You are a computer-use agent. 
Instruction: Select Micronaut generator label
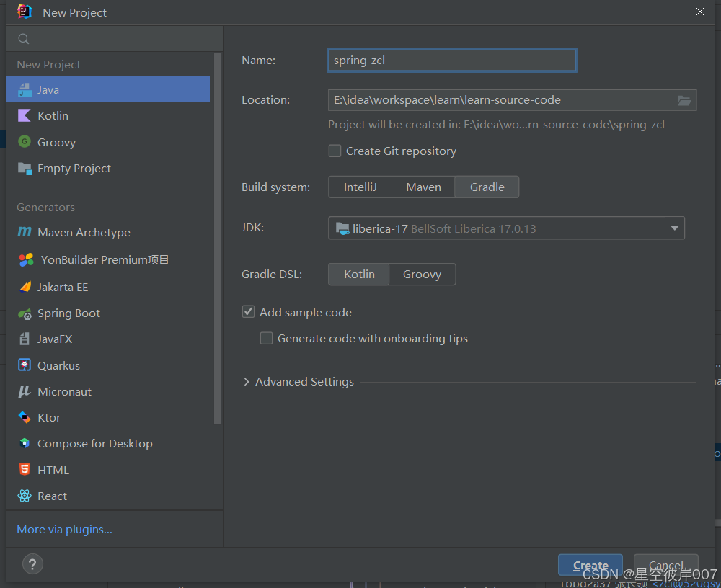click(x=64, y=392)
